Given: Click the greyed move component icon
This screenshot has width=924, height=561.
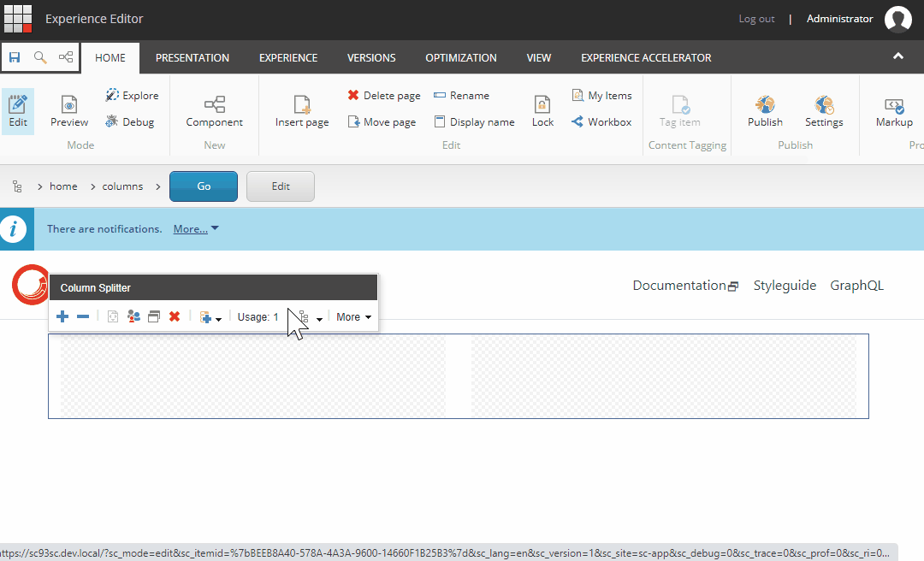Looking at the screenshot, I should click(x=113, y=317).
